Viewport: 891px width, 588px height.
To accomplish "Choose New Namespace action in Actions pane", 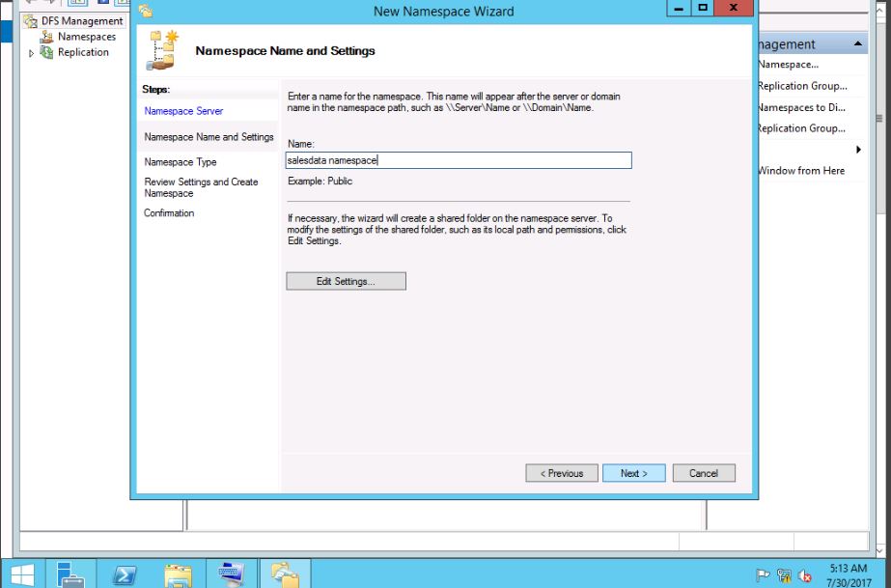I will [788, 65].
